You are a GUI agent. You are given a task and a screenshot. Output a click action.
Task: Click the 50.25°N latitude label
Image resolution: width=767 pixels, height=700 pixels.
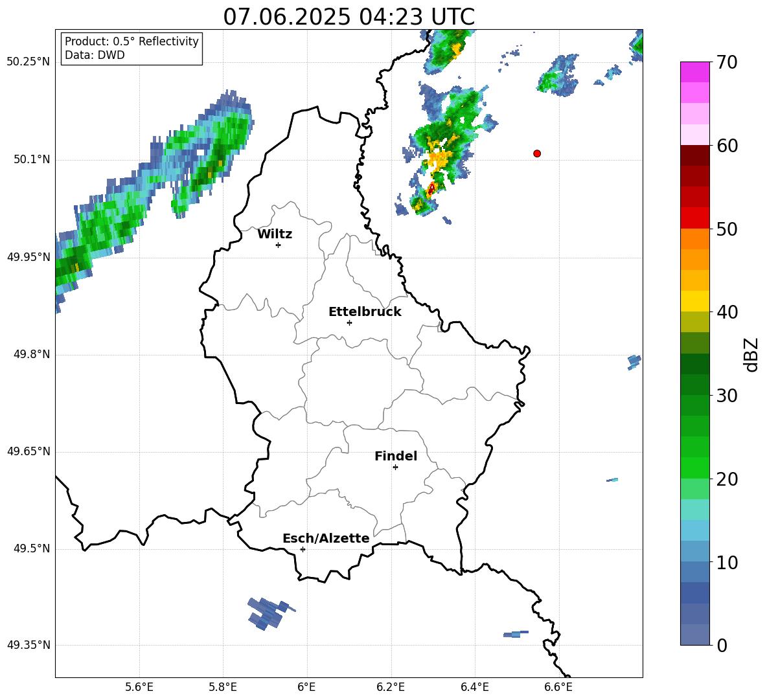(28, 62)
